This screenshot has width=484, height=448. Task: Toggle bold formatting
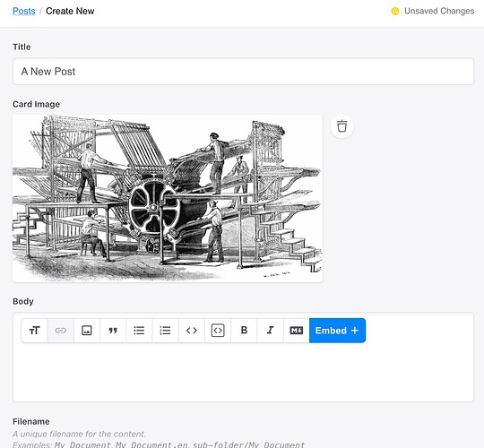[x=244, y=331]
